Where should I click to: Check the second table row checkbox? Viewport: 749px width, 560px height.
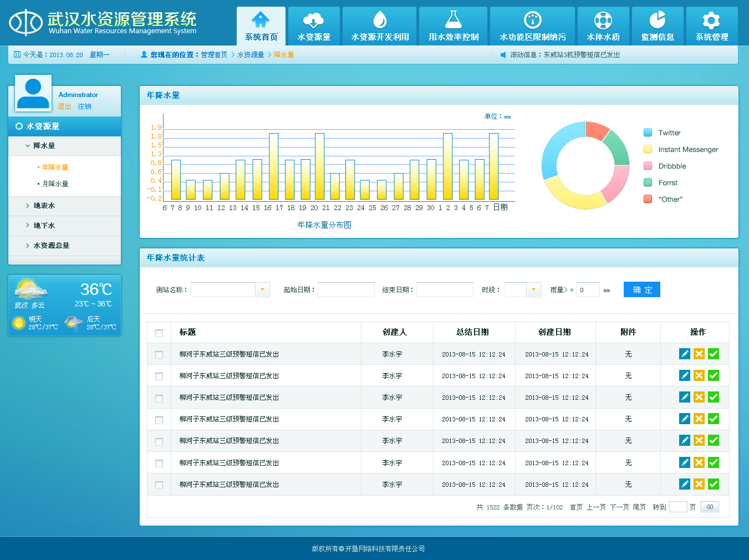pyautogui.click(x=159, y=376)
